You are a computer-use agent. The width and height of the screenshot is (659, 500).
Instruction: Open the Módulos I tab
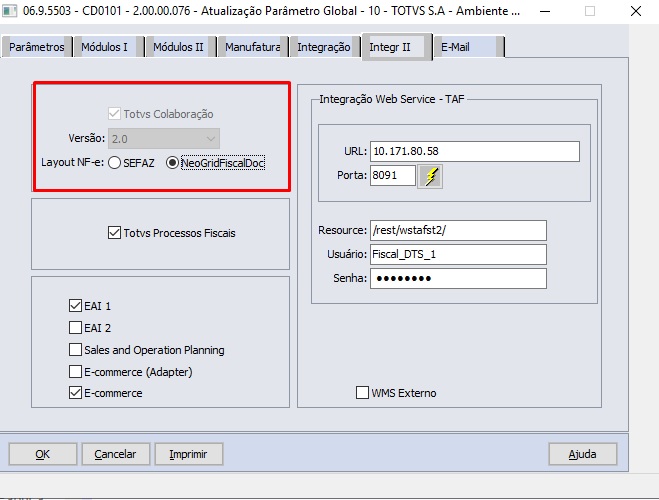108,47
